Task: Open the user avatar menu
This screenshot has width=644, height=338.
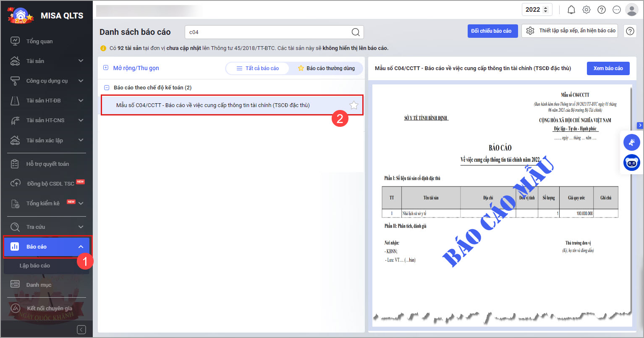Action: click(x=632, y=10)
